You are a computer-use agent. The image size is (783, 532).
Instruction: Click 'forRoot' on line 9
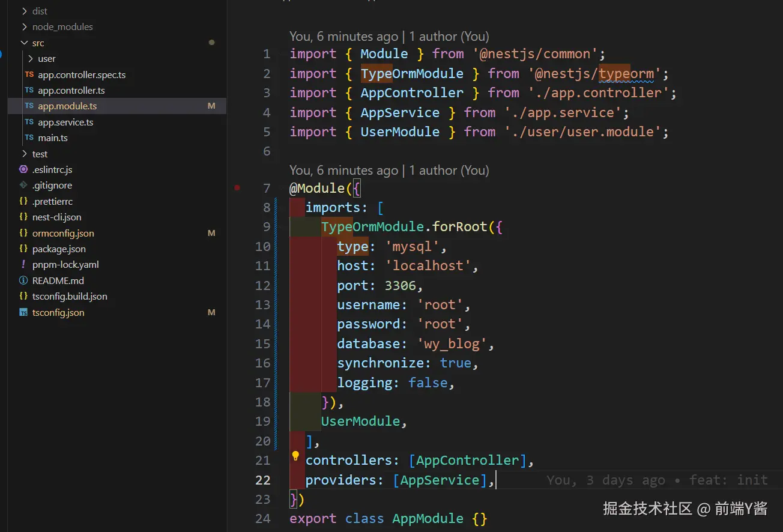tap(460, 227)
